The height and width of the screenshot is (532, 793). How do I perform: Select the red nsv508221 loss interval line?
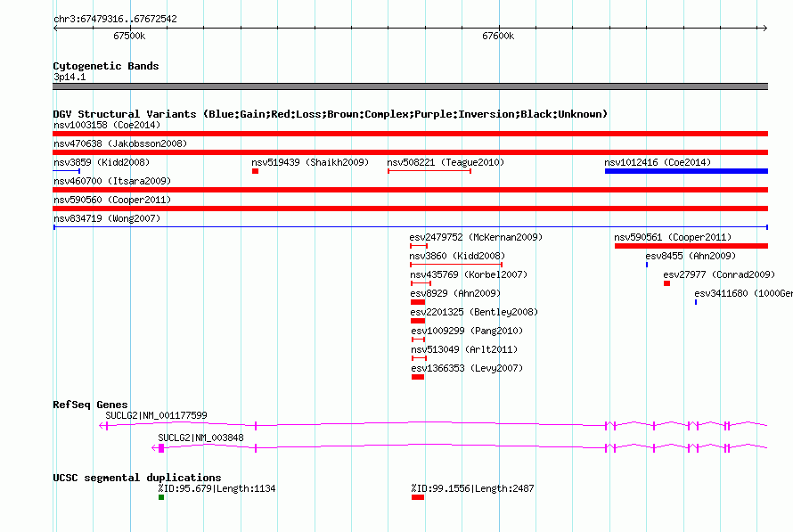(x=429, y=171)
